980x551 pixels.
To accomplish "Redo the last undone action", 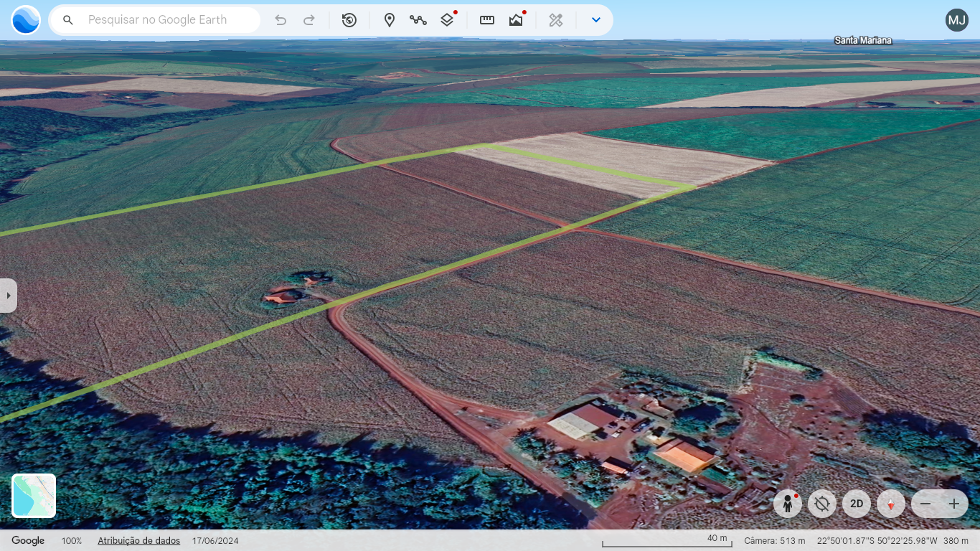I will [309, 20].
